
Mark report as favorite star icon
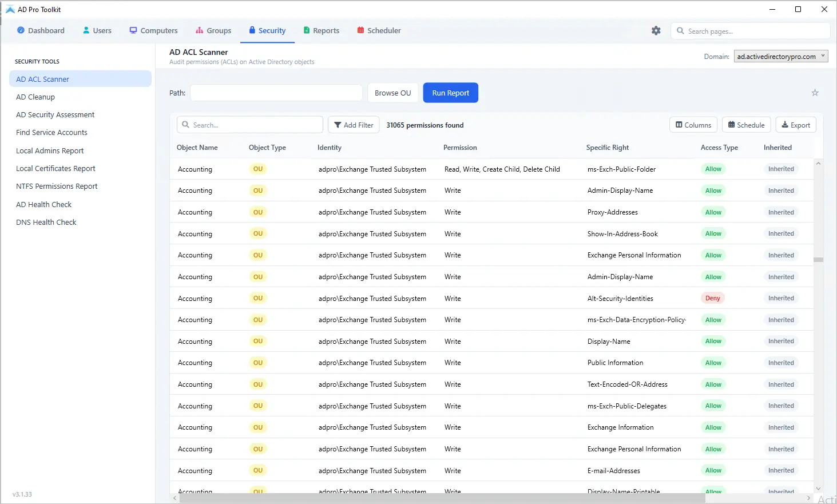(x=815, y=93)
